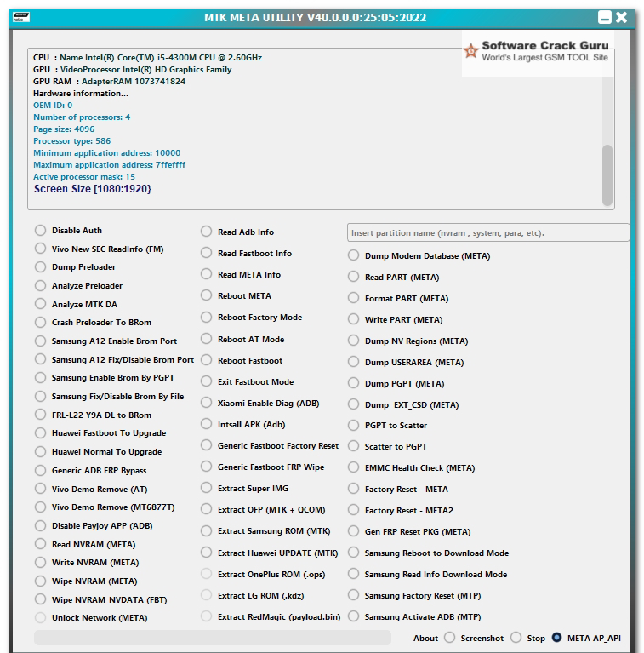Minimize the MTK META Utility window
The height and width of the screenshot is (653, 644).
[605, 17]
